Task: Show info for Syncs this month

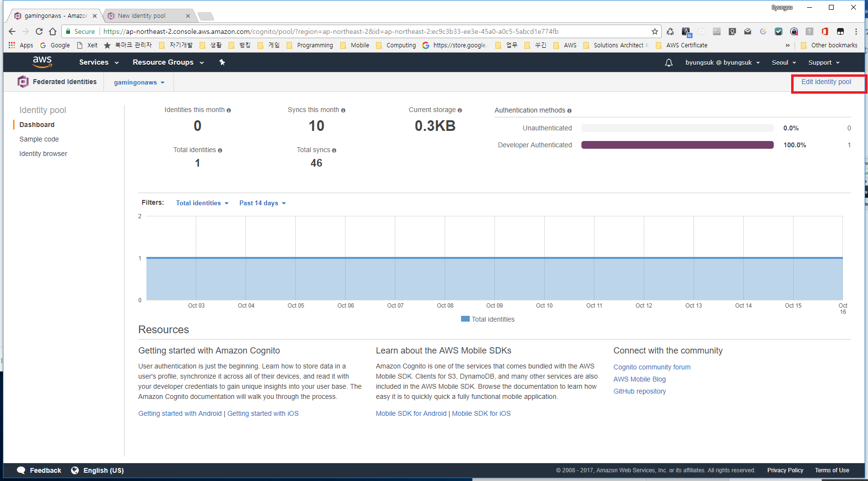Action: tap(343, 111)
